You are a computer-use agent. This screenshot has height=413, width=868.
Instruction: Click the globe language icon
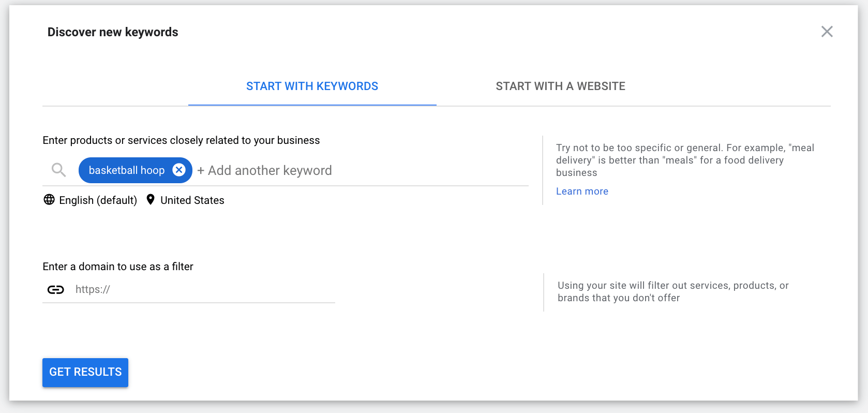point(49,200)
